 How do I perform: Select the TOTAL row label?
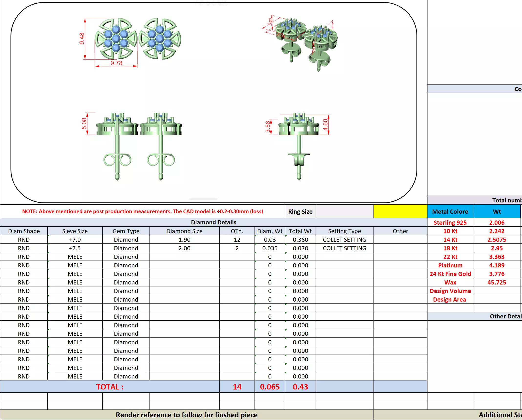(110, 387)
